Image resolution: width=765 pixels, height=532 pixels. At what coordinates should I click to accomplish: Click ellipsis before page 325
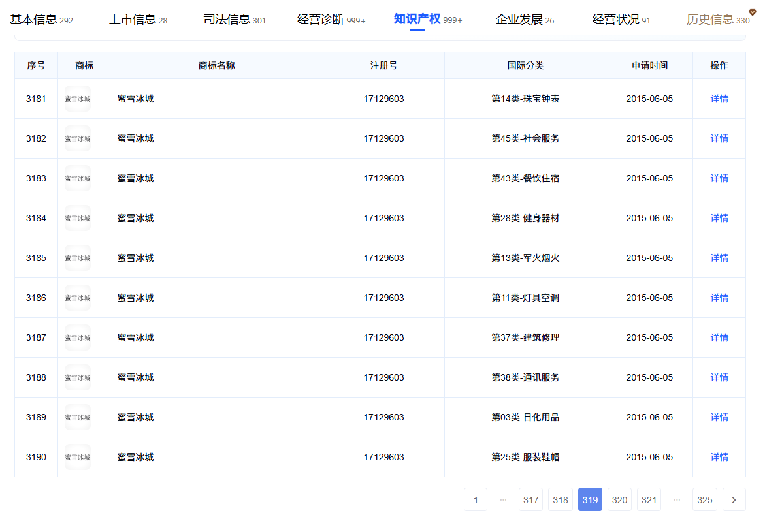click(677, 499)
